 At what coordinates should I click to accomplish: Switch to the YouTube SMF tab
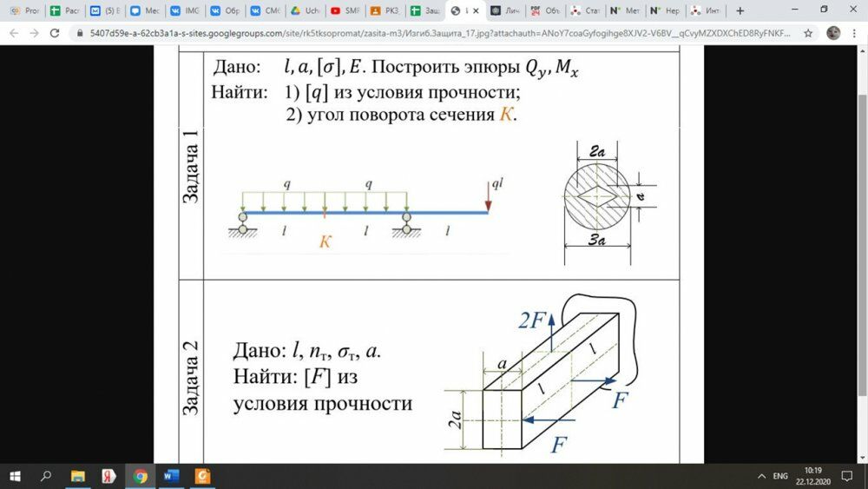345,10
